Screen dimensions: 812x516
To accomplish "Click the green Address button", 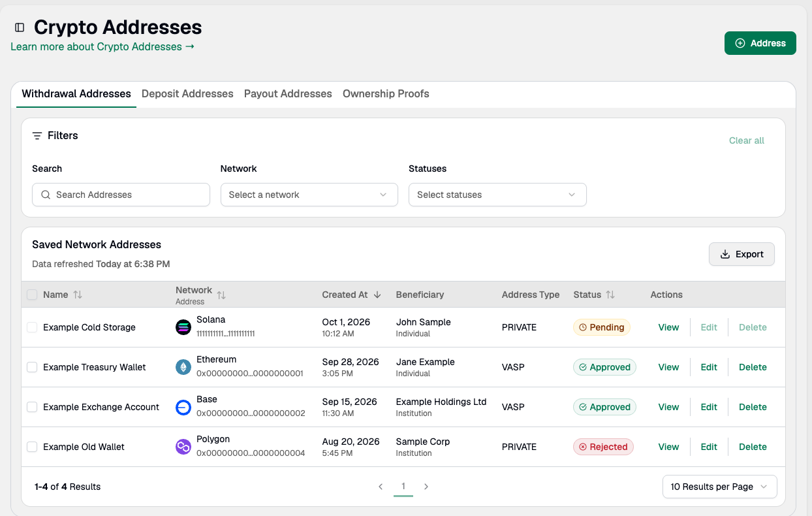I will coord(760,43).
